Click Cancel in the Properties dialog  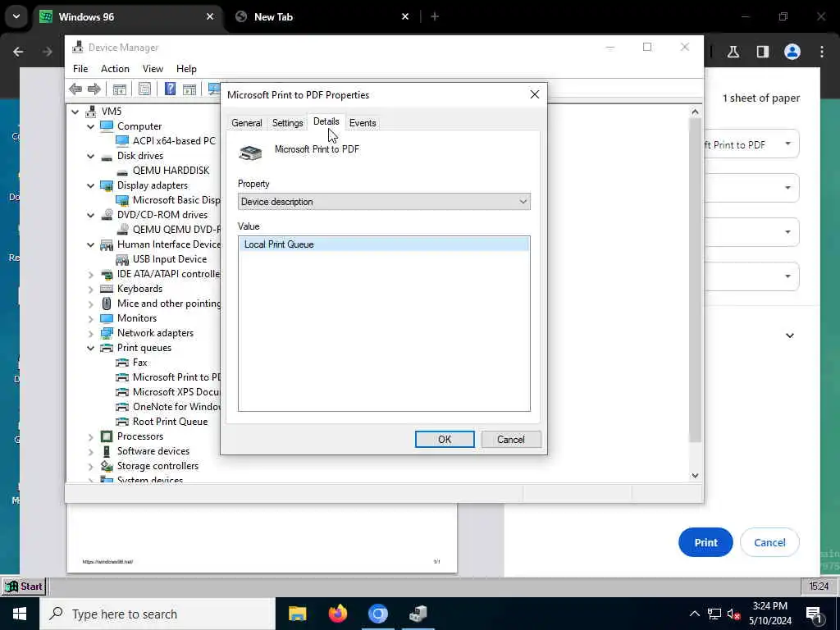tap(510, 440)
